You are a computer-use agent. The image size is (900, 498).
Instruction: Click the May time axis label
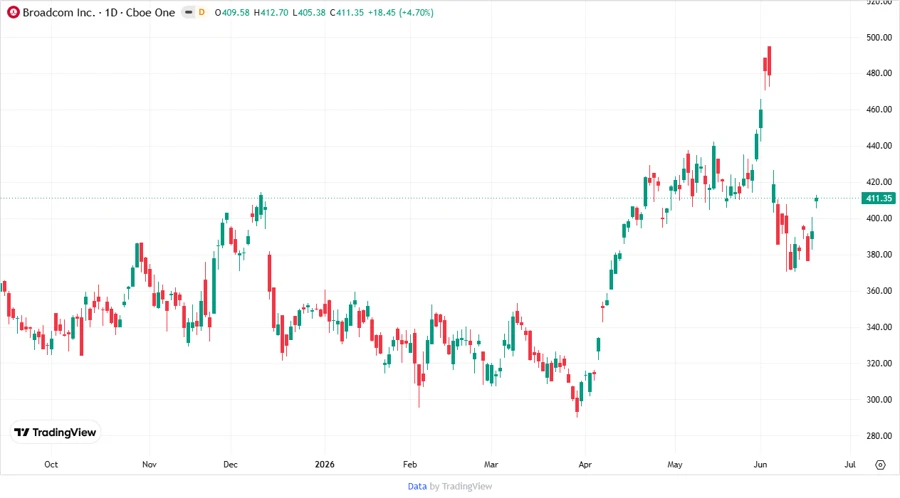675,465
